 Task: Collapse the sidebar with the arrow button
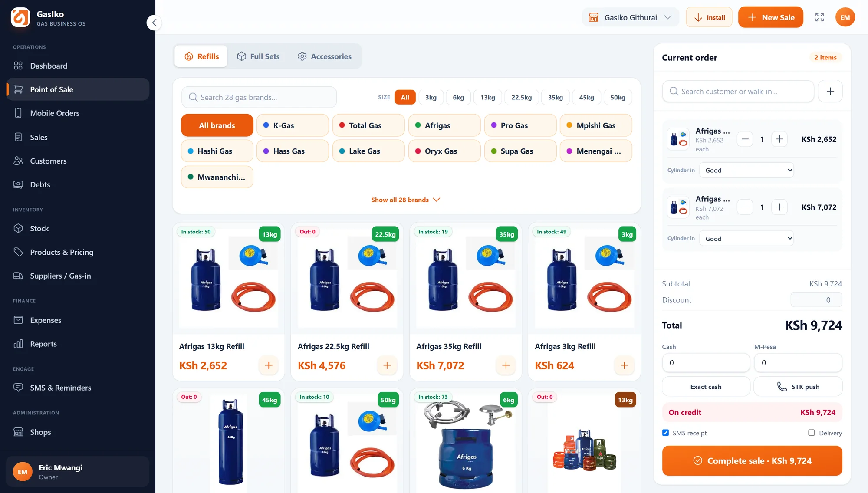pyautogui.click(x=154, y=23)
